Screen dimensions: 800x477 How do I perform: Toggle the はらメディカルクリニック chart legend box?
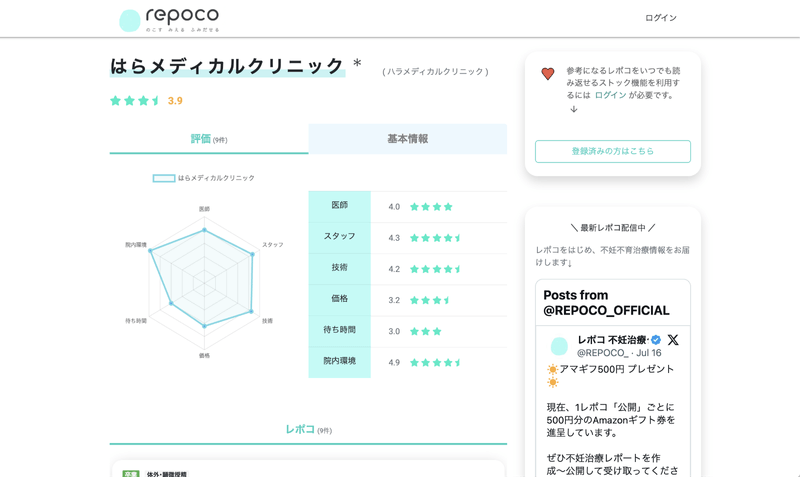click(164, 178)
